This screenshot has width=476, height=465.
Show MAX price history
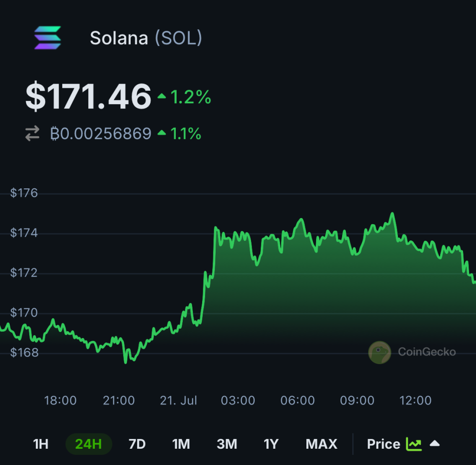(x=322, y=444)
